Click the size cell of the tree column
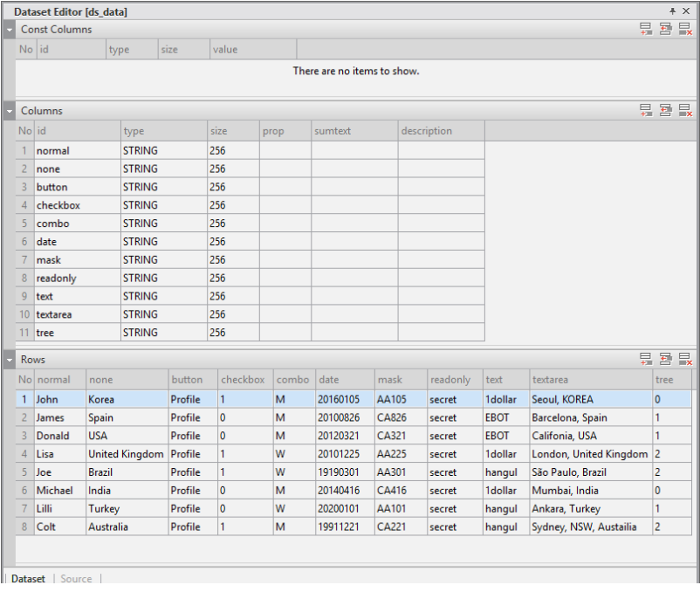 (x=232, y=333)
